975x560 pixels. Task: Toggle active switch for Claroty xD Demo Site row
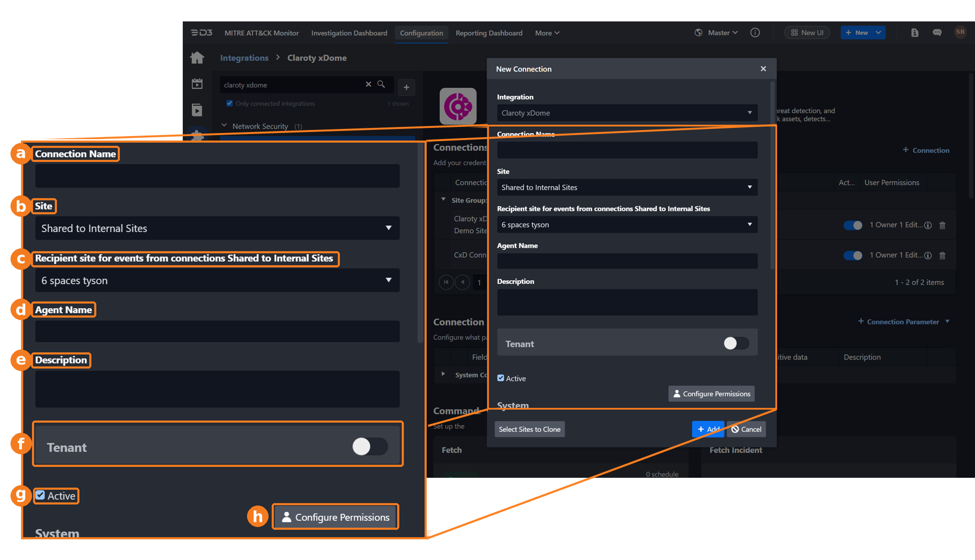click(853, 225)
